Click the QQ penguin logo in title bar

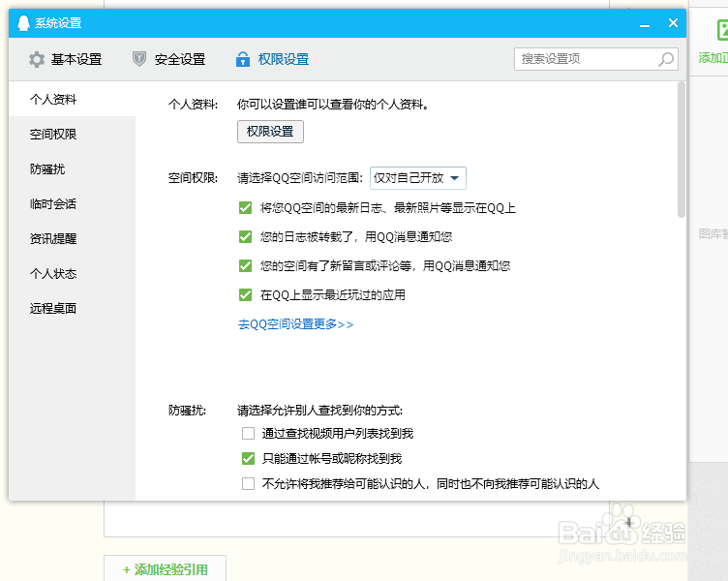click(x=23, y=23)
